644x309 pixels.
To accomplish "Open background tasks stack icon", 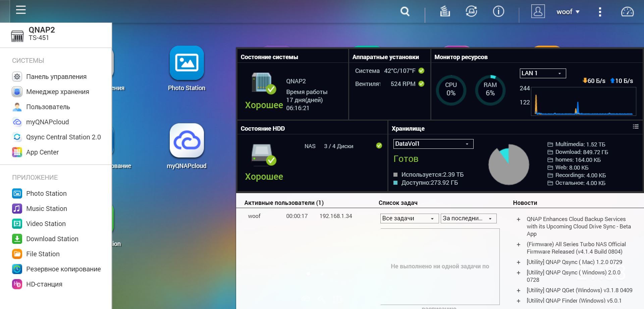I will (x=445, y=12).
